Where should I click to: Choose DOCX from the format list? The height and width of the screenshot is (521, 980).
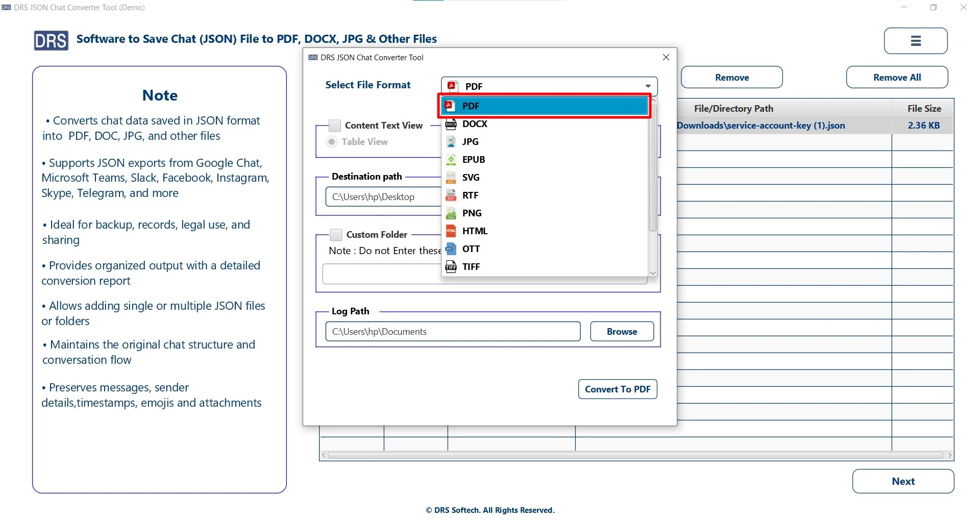[x=545, y=124]
